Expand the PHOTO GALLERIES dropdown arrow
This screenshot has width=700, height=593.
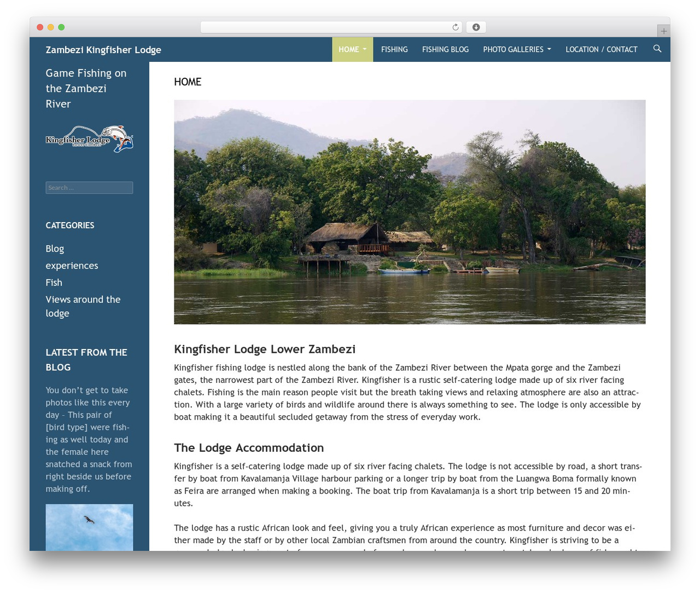click(x=549, y=49)
